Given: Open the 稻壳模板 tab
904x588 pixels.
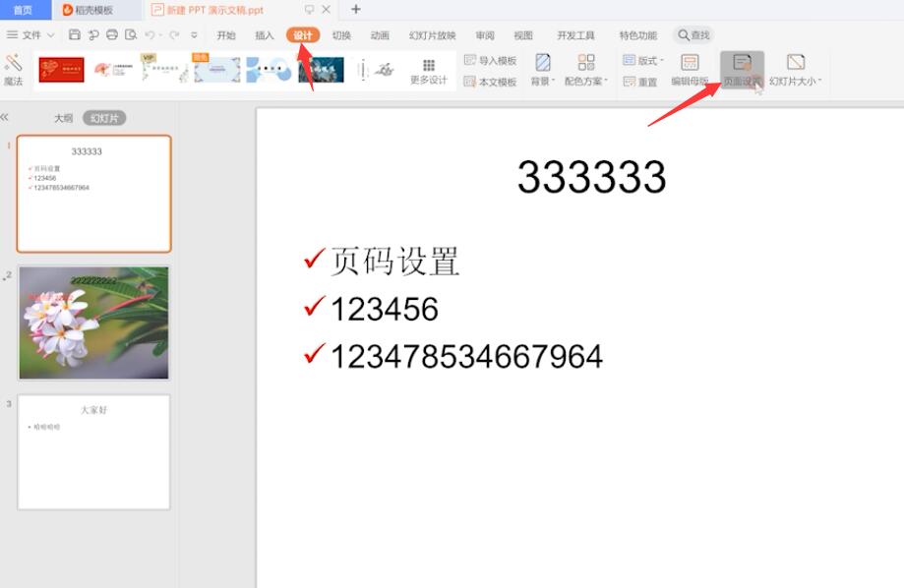Looking at the screenshot, I should (88, 10).
